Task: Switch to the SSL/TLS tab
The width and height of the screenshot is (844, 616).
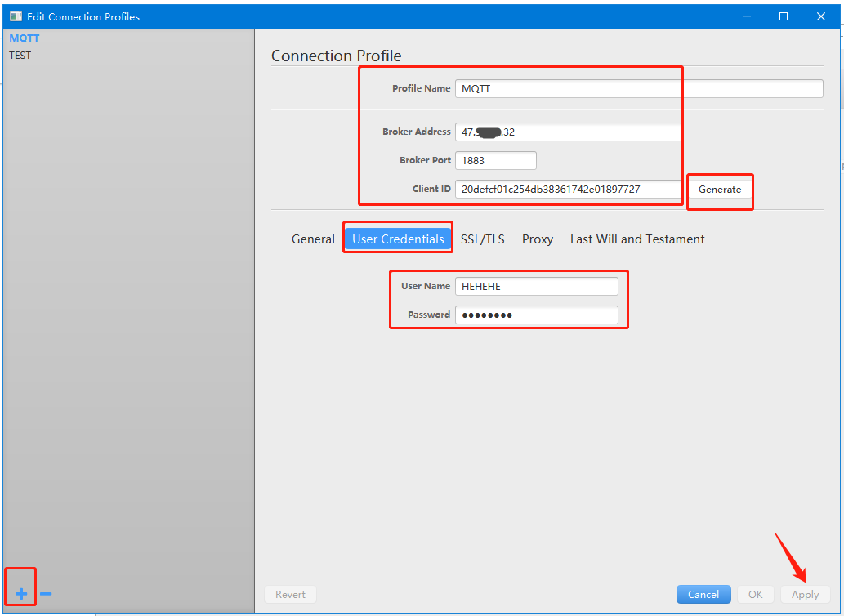Action: (482, 239)
